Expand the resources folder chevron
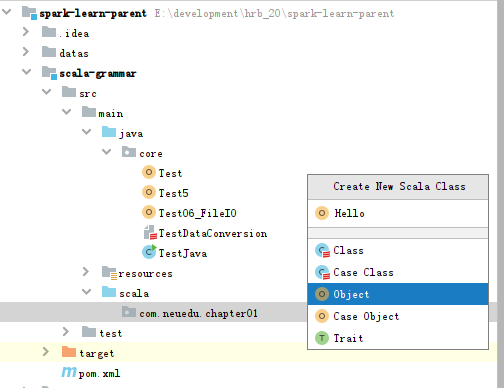 tap(86, 272)
